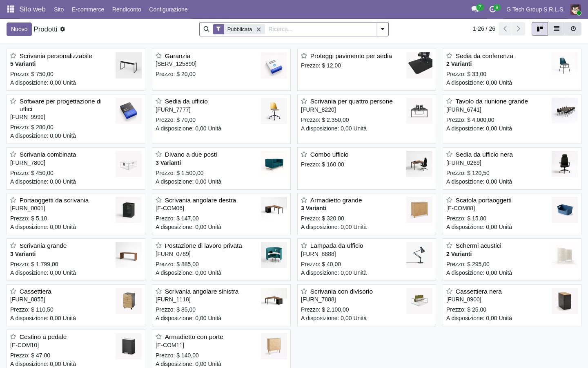Star Scrivania angolare destra
The width and height of the screenshot is (588, 368).
tap(158, 200)
